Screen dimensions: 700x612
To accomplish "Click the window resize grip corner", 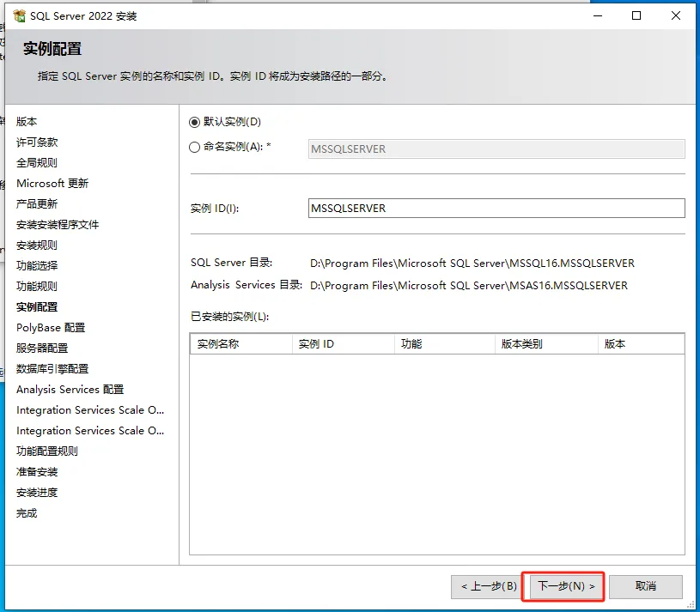I will pyautogui.click(x=691, y=603).
